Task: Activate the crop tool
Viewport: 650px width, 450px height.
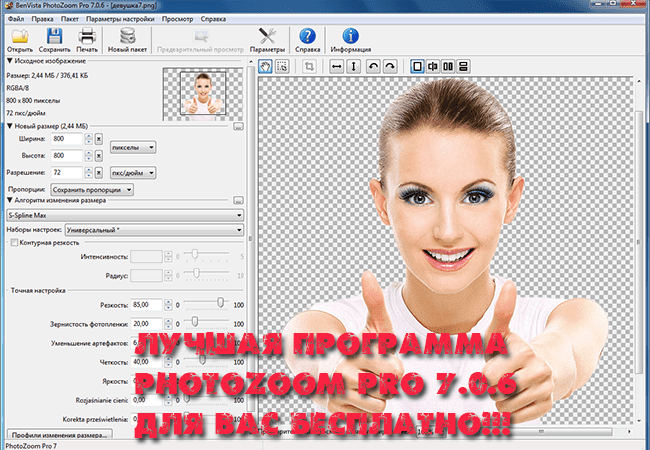Action: pos(309,66)
